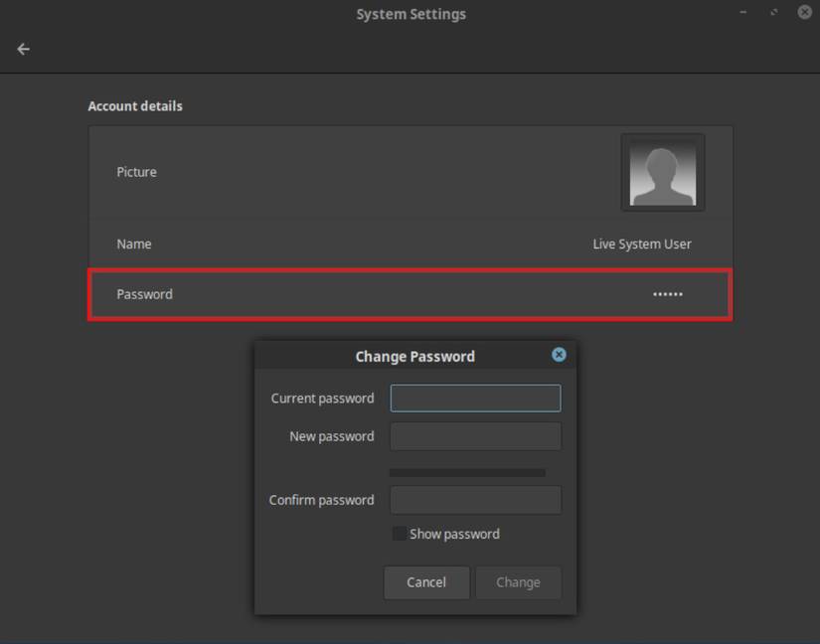The width and height of the screenshot is (820, 644).
Task: Close the Change Password dialog
Action: coord(559,355)
